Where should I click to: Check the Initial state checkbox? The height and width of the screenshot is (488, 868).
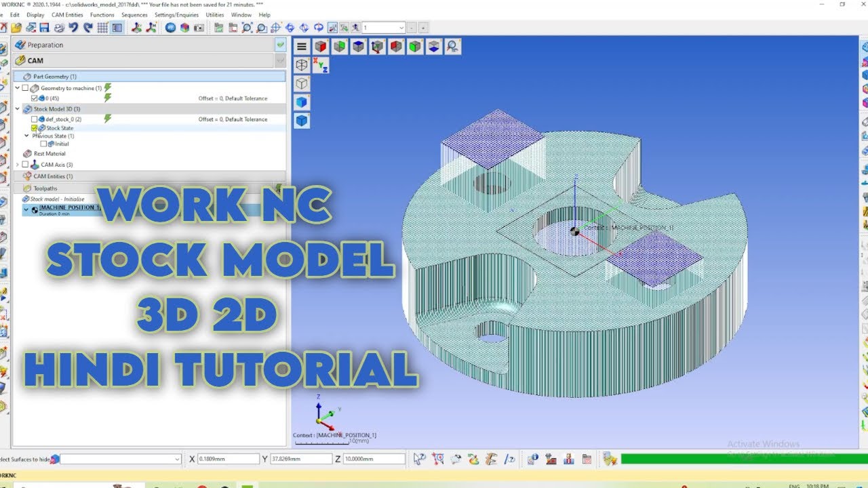[x=43, y=144]
